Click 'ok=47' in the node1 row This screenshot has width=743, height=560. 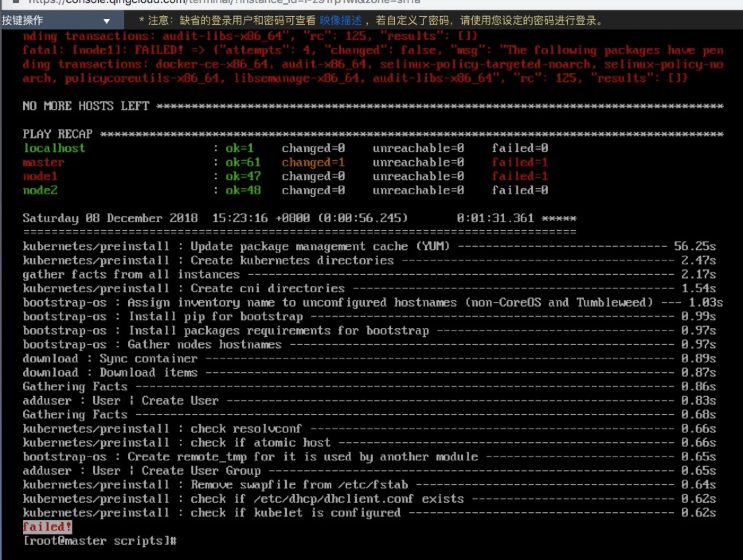(243, 176)
